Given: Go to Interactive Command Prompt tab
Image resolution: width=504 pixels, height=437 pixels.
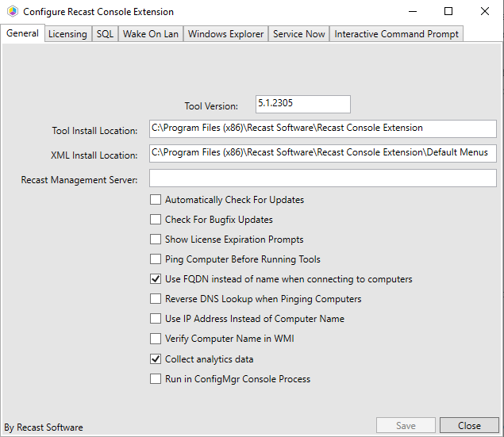Looking at the screenshot, I should point(396,34).
